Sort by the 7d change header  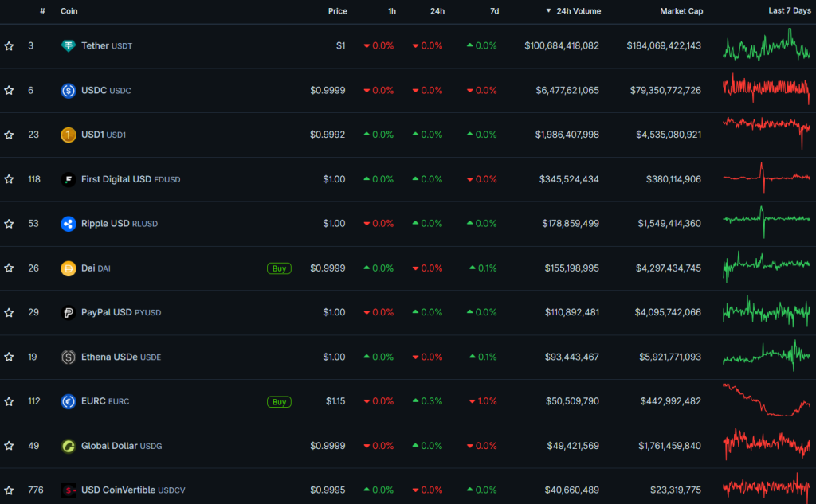[x=494, y=11]
